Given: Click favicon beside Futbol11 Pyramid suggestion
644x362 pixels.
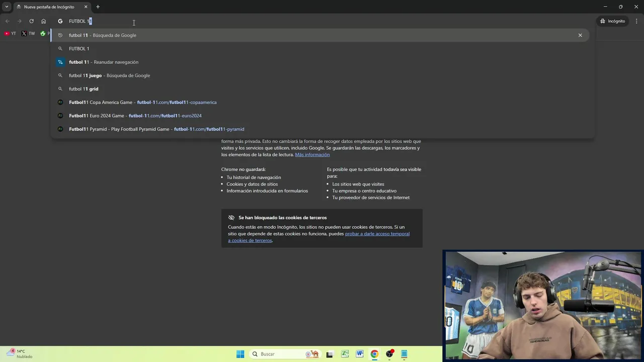Looking at the screenshot, I should (60, 129).
